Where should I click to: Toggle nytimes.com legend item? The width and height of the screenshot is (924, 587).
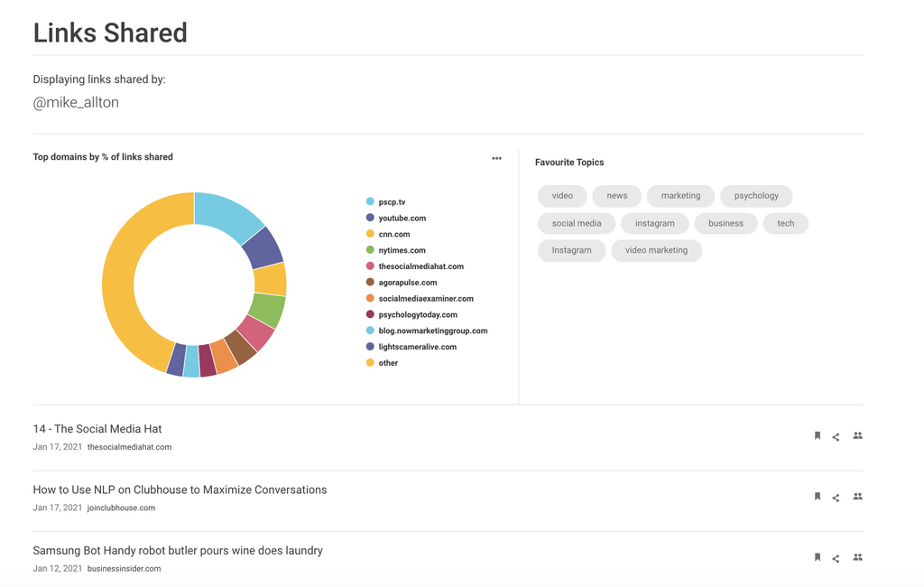pyautogui.click(x=402, y=250)
